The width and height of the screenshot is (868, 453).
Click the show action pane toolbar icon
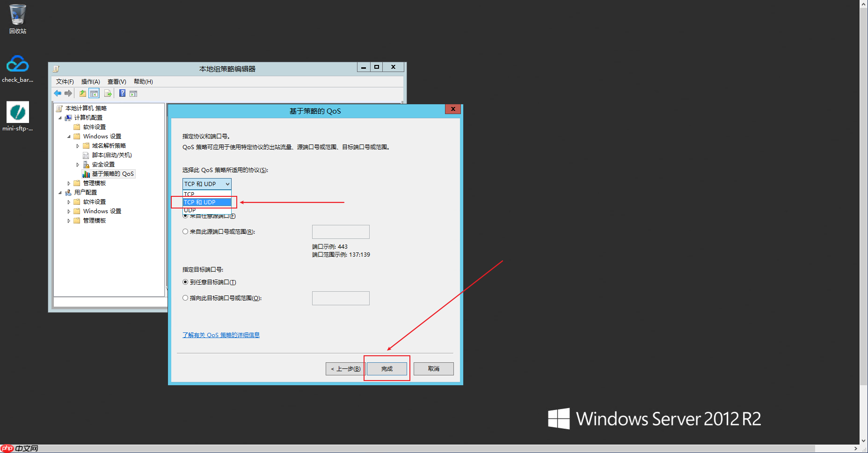pos(134,93)
